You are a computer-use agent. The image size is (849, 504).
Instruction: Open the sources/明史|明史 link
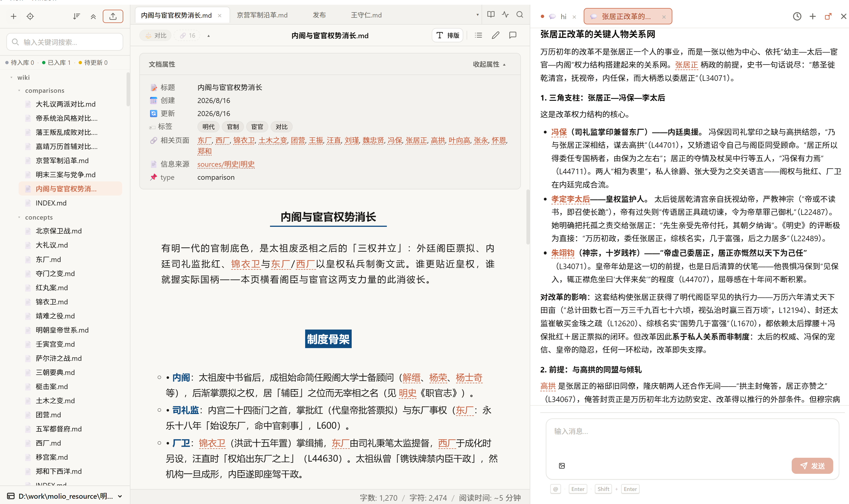[226, 164]
